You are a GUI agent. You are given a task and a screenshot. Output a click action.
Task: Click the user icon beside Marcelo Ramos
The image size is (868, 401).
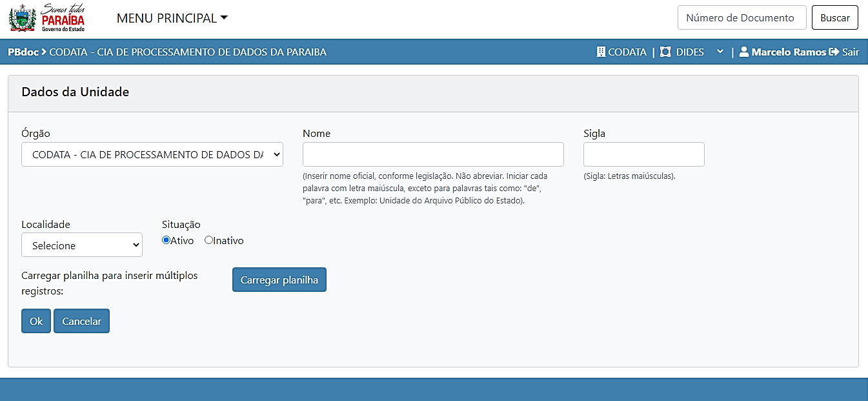(x=744, y=52)
